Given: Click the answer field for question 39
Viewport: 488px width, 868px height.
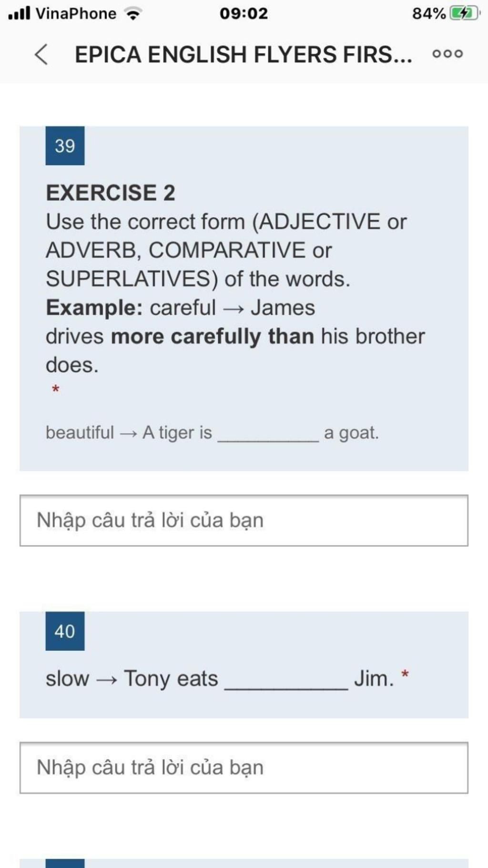Looking at the screenshot, I should tap(244, 521).
